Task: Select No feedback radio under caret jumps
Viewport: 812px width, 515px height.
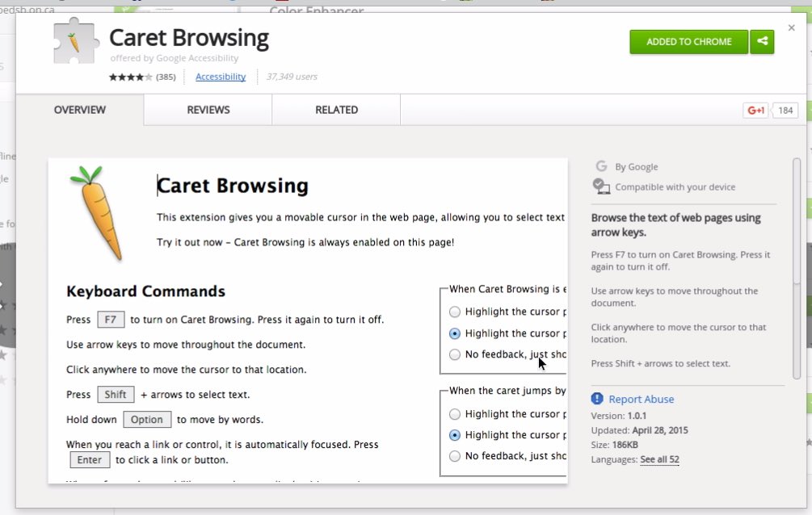Action: [455, 456]
